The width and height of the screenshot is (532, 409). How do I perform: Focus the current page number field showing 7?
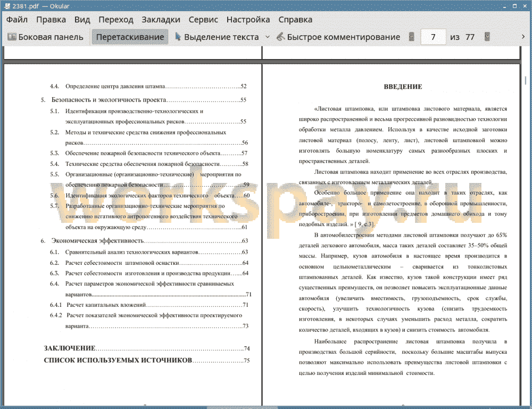click(433, 37)
